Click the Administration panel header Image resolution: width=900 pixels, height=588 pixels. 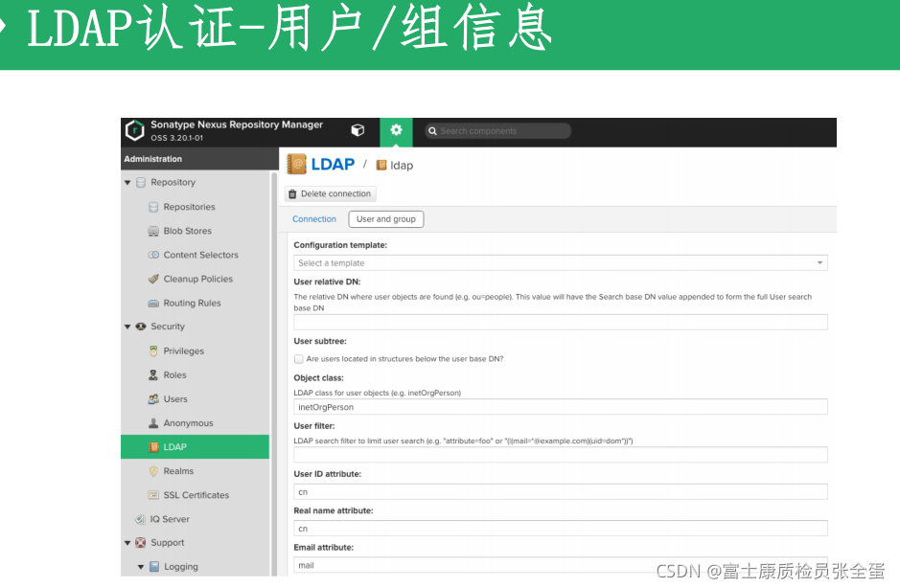199,159
